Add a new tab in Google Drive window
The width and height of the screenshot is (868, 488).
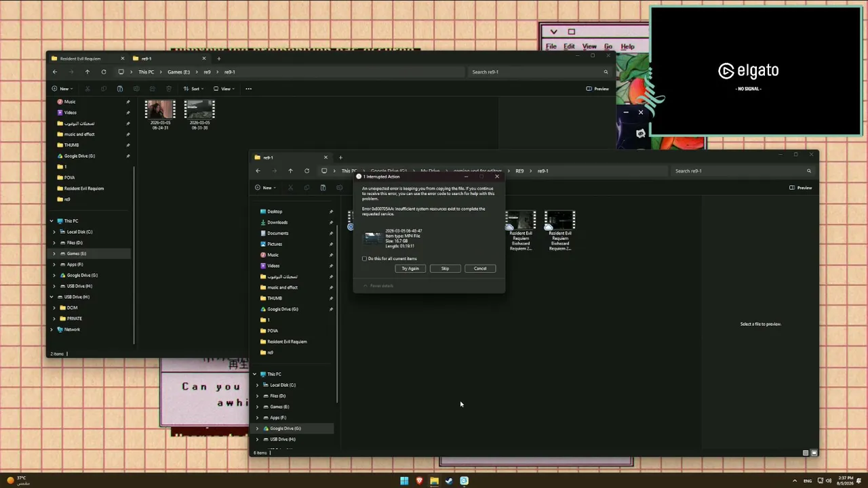point(340,157)
